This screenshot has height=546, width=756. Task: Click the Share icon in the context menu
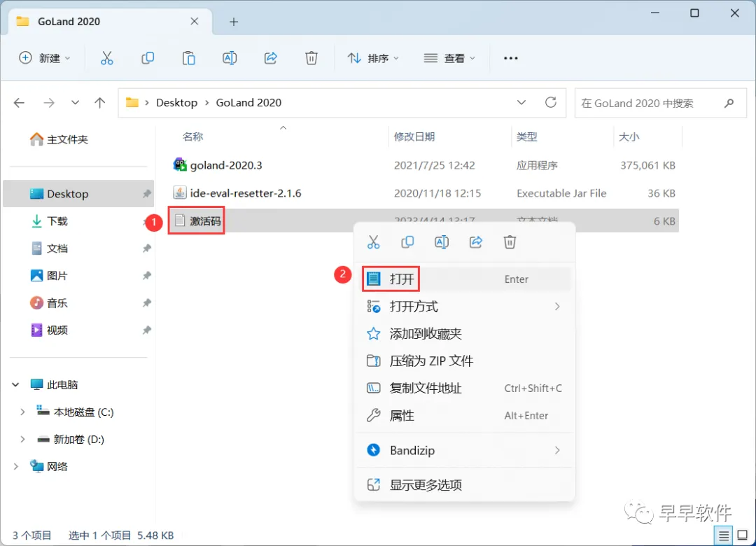476,241
